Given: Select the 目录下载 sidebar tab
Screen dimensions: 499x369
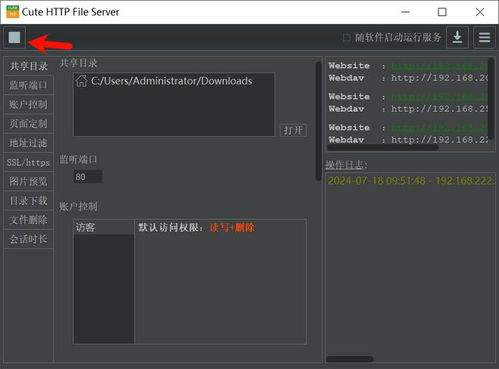Looking at the screenshot, I should (28, 201).
